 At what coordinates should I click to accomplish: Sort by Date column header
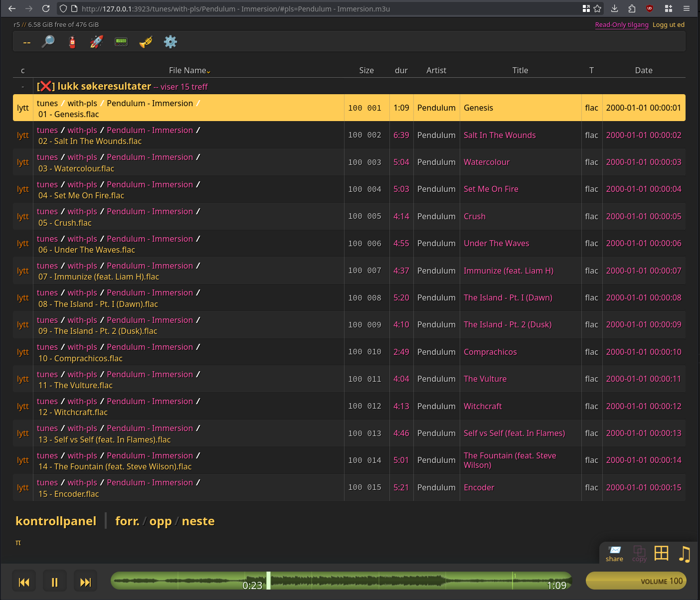tap(644, 70)
